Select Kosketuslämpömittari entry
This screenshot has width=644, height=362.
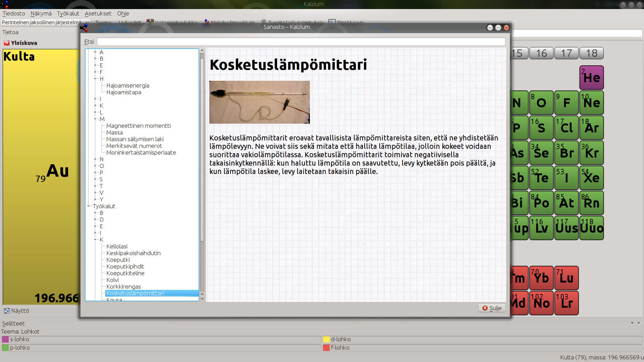(152, 293)
